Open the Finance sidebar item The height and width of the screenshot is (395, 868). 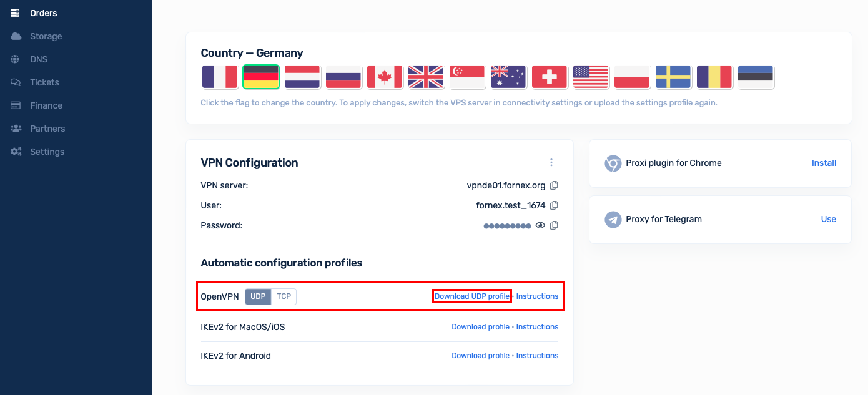(46, 105)
